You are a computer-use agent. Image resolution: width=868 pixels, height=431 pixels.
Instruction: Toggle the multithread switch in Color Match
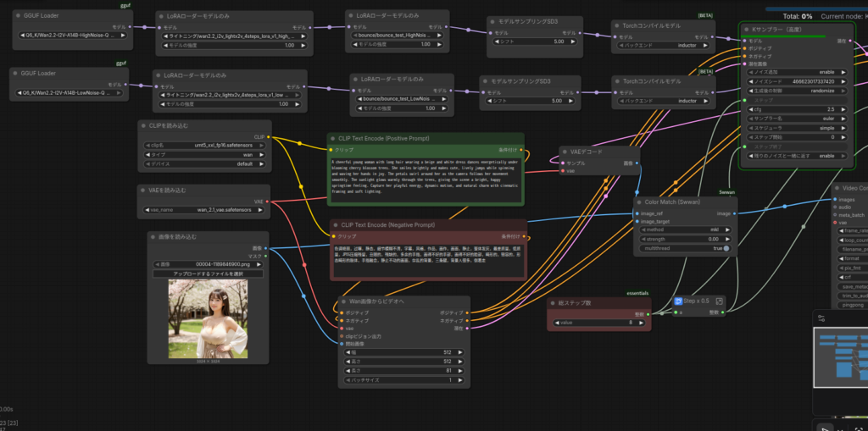click(726, 248)
